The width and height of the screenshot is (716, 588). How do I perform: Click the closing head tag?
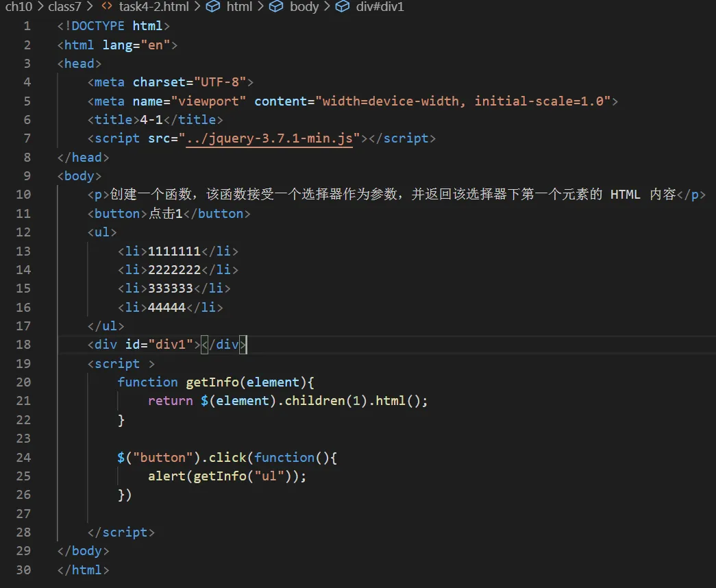pyautogui.click(x=83, y=157)
